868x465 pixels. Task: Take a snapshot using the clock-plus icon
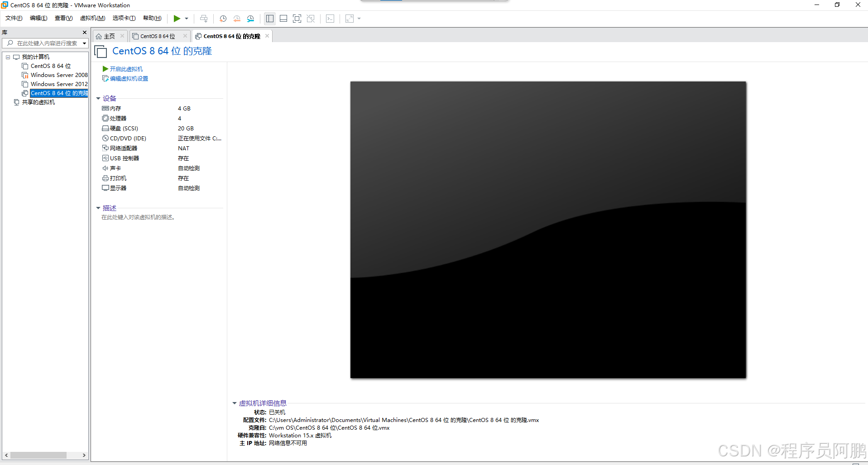click(x=223, y=19)
